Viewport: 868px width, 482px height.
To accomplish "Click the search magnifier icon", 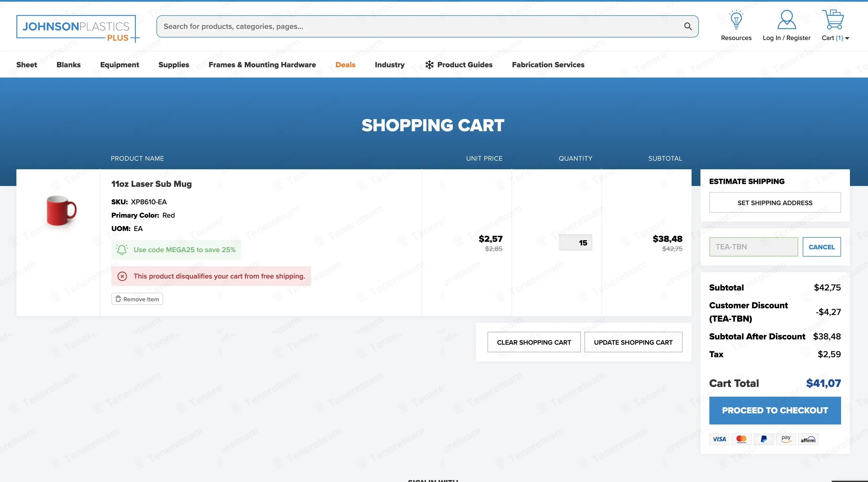I will pyautogui.click(x=688, y=26).
